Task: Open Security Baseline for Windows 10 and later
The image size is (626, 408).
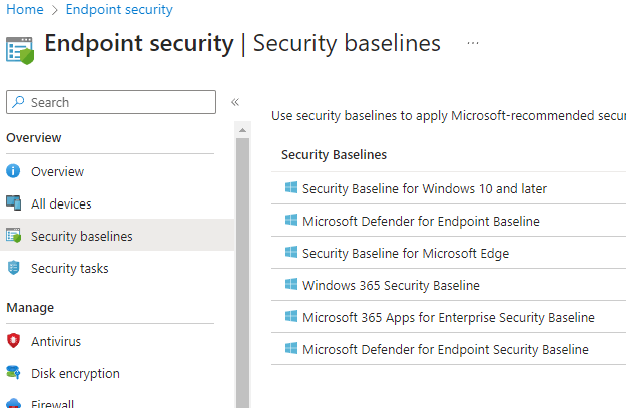Action: (x=424, y=188)
